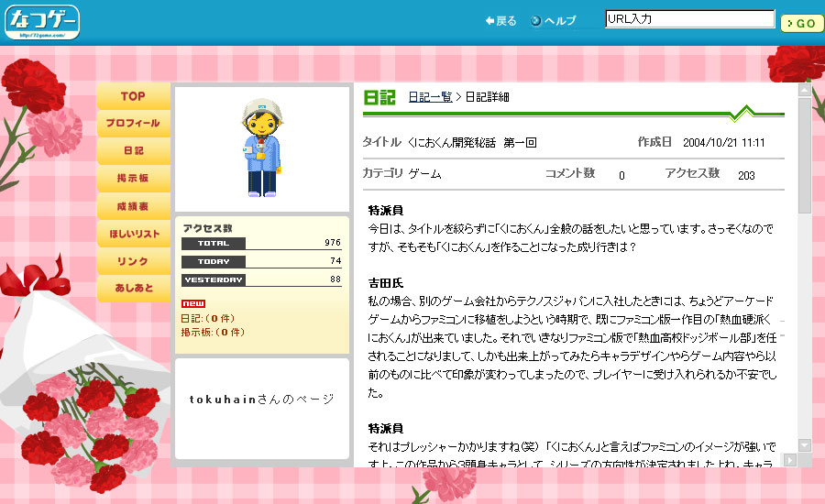Screen dimensions: 825x504
Task: Go to the 成績表 scores tab
Action: [x=133, y=206]
